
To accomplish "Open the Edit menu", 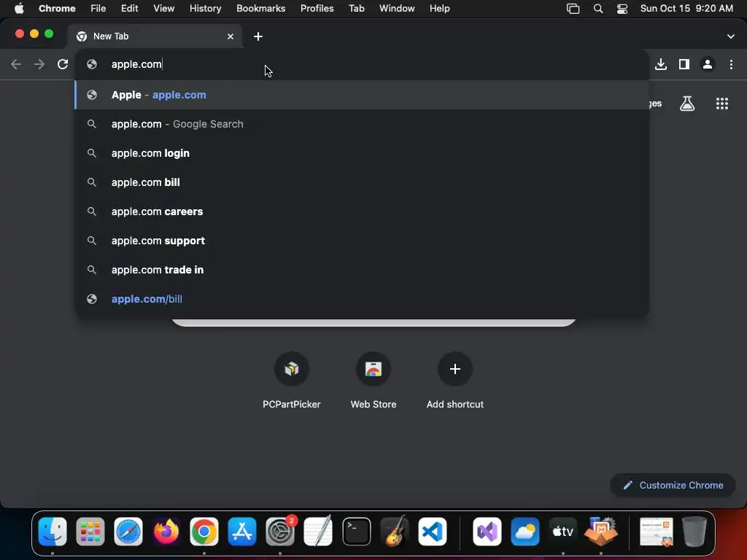I will (x=130, y=8).
